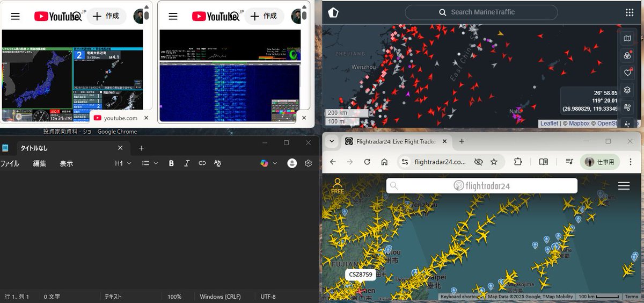
Task: Click 100% zoom in Notepad status bar
Action: [174, 297]
